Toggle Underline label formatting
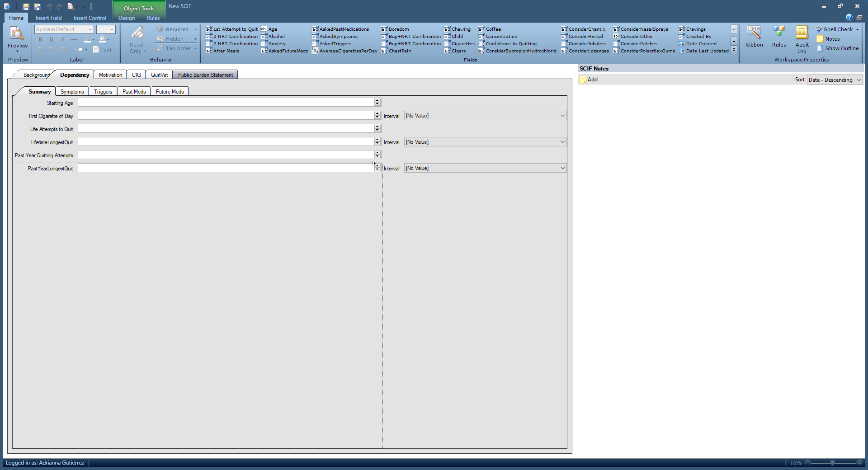Screen dimensions: 868x470 coord(52,40)
